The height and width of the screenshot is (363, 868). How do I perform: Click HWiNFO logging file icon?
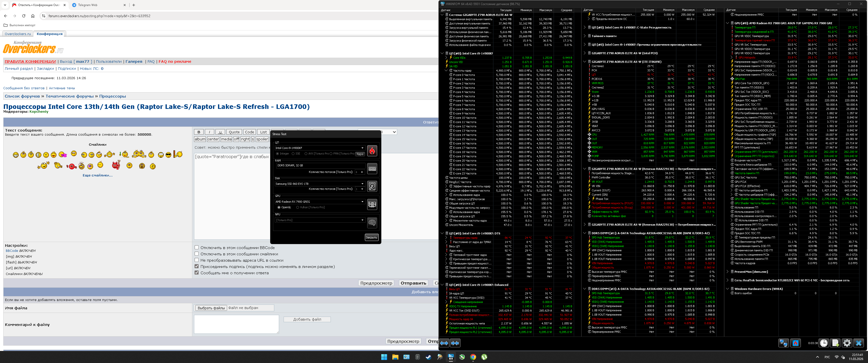[835, 343]
